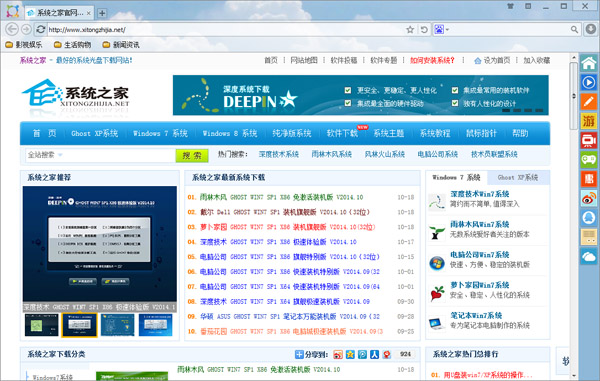The image size is (600, 381).
Task: Click the browser back arrow
Action: pos(12,29)
